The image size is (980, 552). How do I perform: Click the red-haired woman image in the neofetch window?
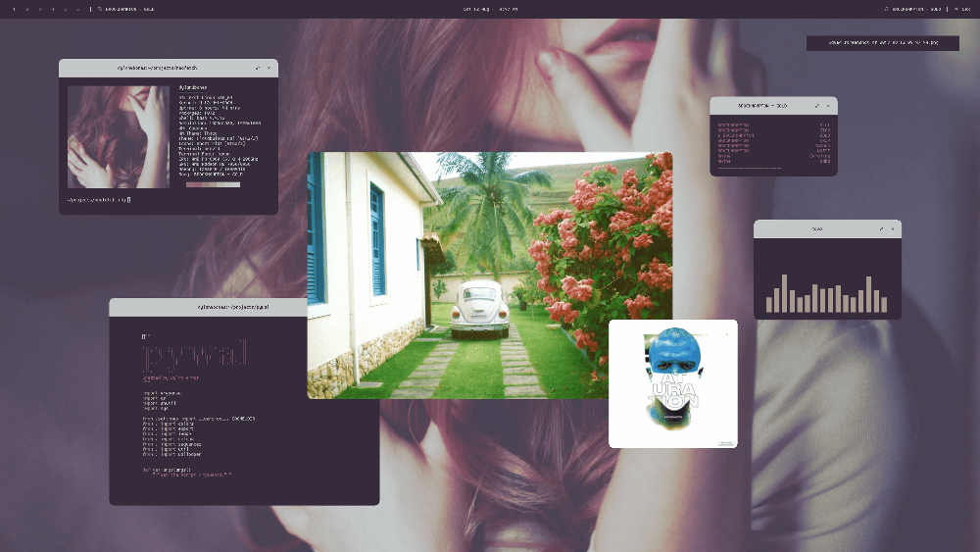coord(119,137)
